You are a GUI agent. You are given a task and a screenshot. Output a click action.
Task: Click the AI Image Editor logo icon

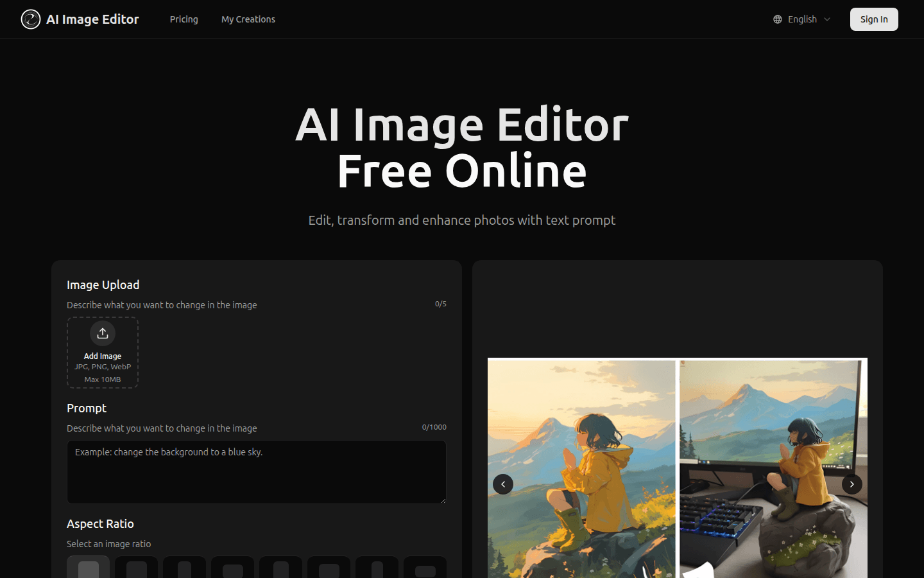click(x=30, y=19)
